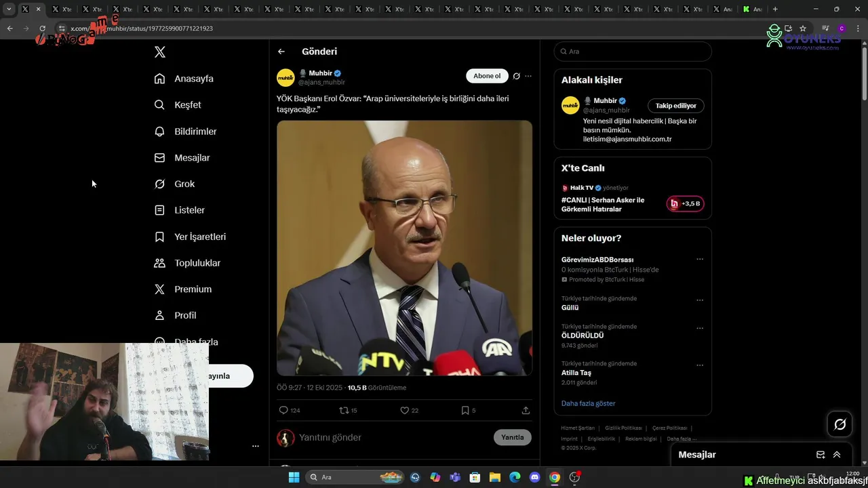The image size is (868, 488).
Task: Open options for GörevimizABDBorsası trend
Action: click(700, 260)
